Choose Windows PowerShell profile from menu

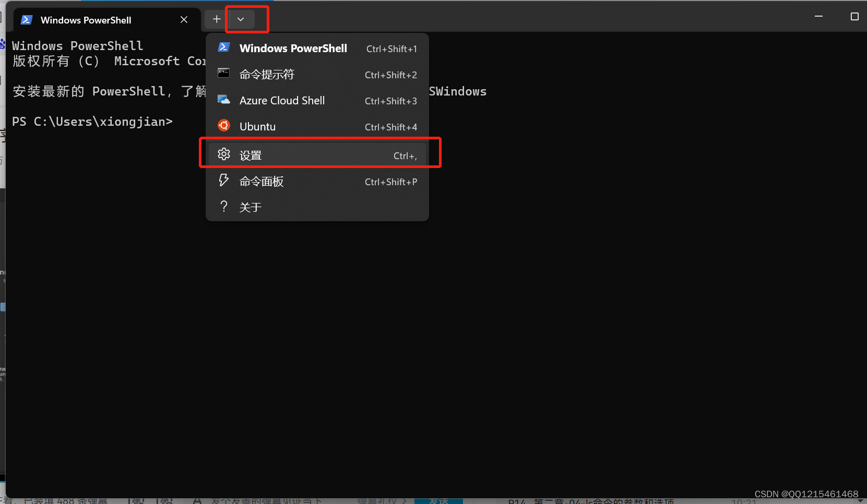click(x=317, y=49)
